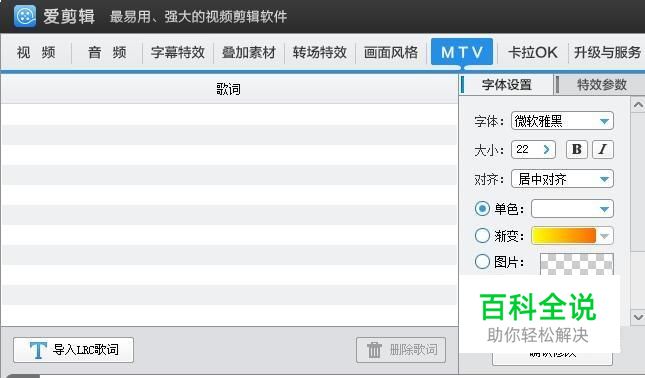The image size is (645, 378).
Task: Select the MTV tab
Action: pyautogui.click(x=462, y=52)
